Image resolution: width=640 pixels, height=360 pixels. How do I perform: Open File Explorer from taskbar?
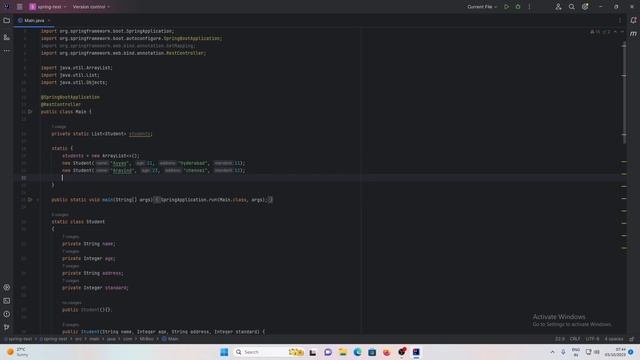click(x=342, y=352)
